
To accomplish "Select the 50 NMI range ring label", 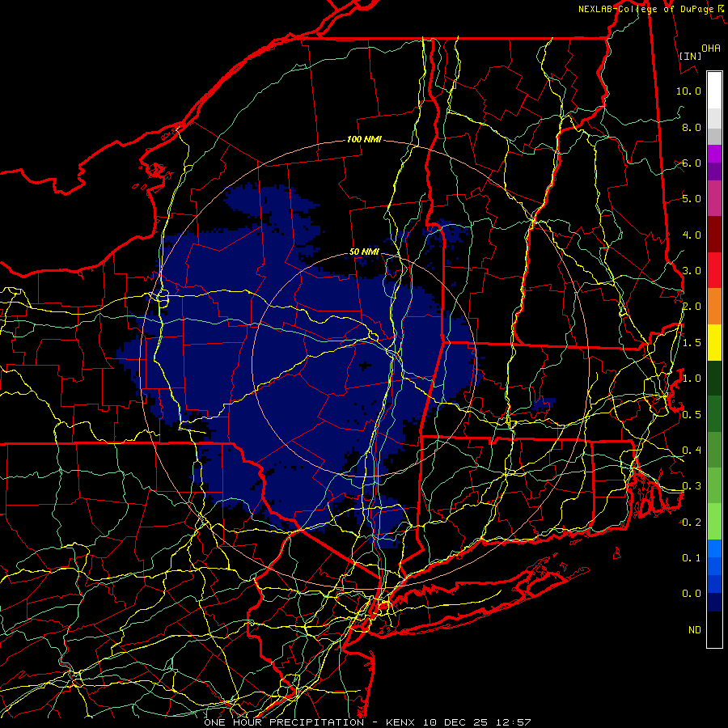I will coord(364,252).
